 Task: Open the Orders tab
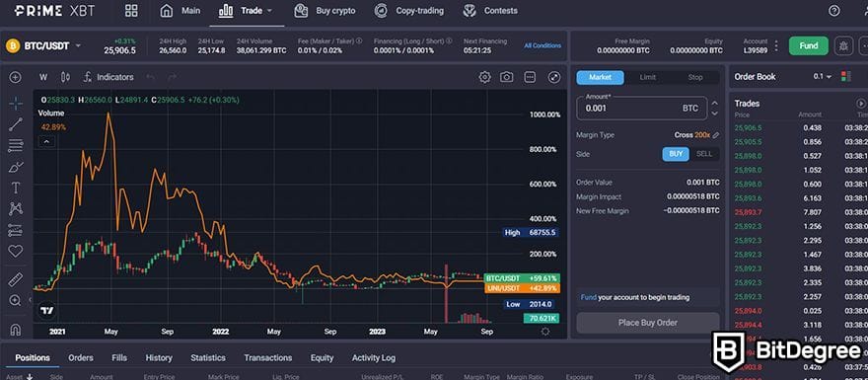[x=81, y=358]
